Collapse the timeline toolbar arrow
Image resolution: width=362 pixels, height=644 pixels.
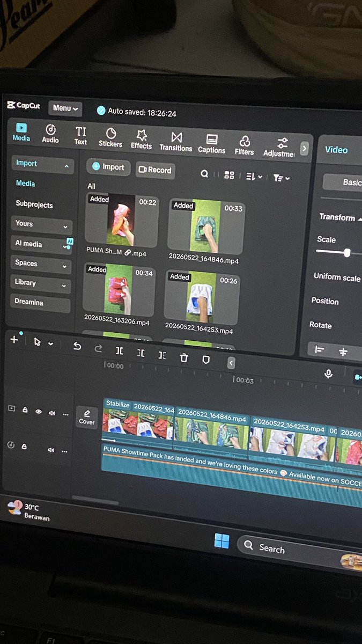coord(231,363)
